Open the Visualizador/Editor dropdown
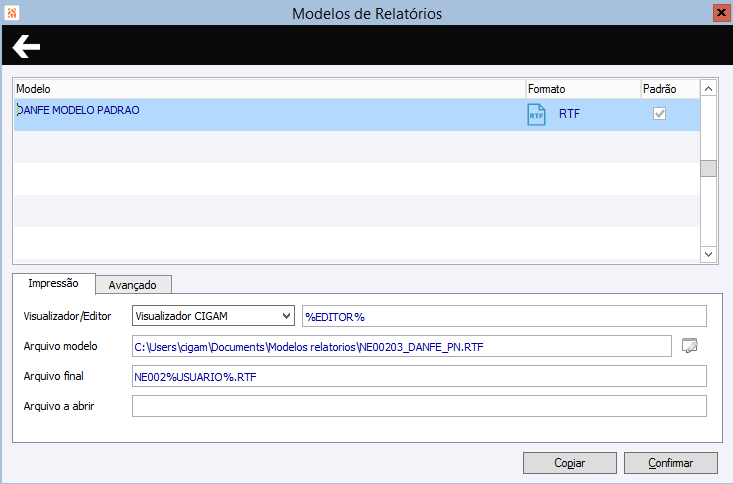The width and height of the screenshot is (733, 484). pyautogui.click(x=213, y=316)
